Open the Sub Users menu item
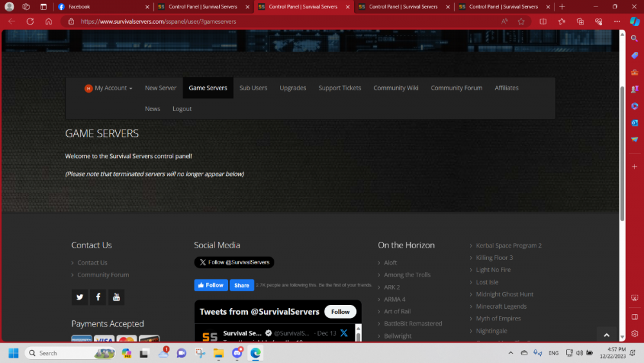 click(x=253, y=88)
